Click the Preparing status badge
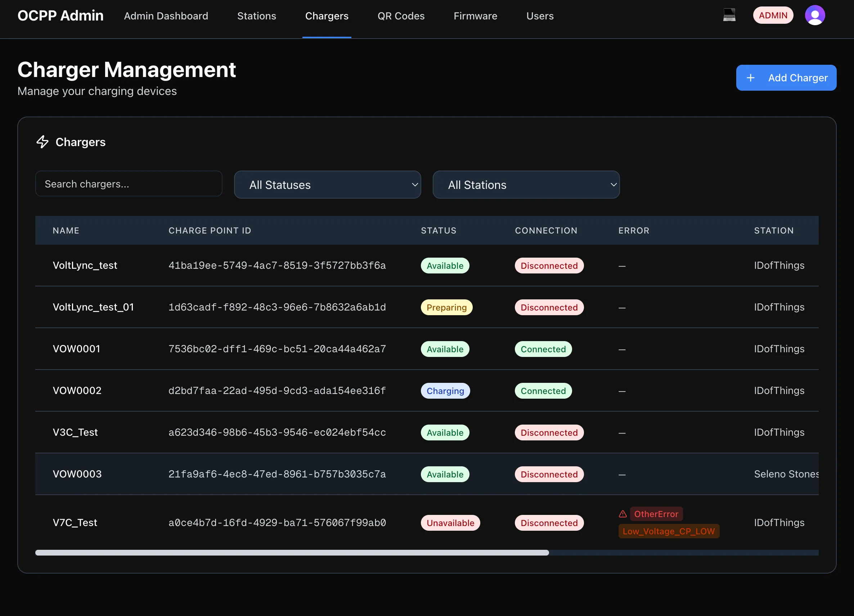This screenshot has height=616, width=854. click(446, 307)
